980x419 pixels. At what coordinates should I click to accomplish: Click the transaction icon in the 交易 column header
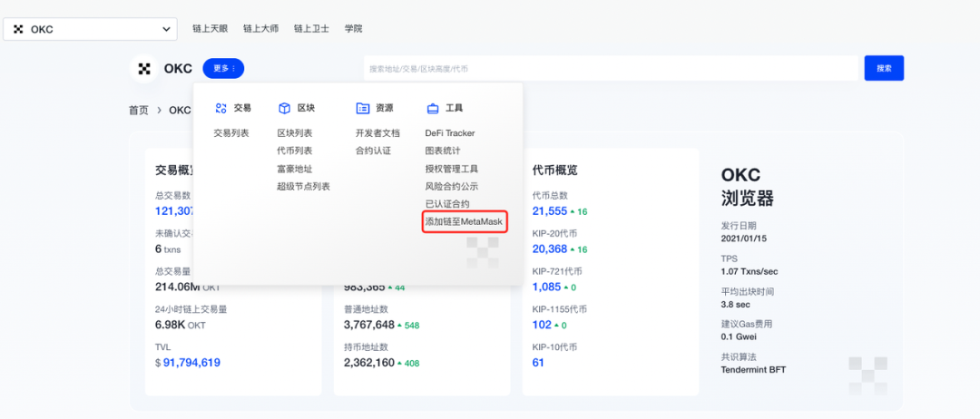[220, 108]
